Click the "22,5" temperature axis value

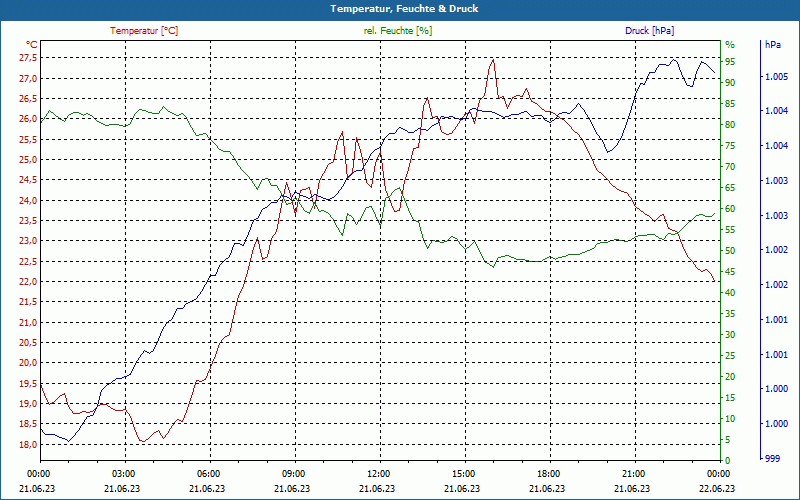point(28,261)
